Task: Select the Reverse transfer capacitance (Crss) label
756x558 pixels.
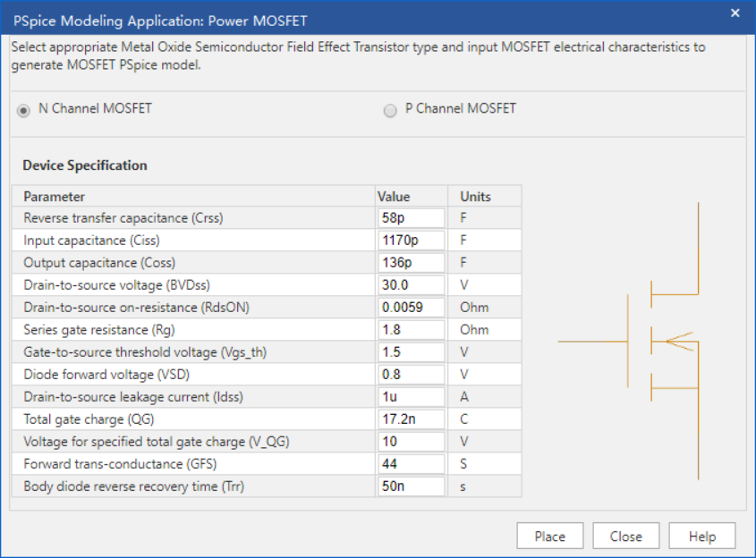Action: point(123,218)
